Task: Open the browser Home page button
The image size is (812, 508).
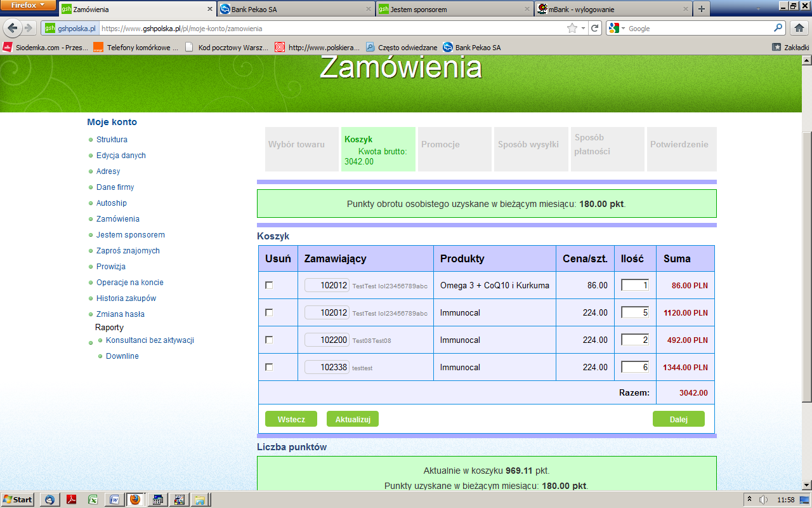Action: pyautogui.click(x=799, y=28)
